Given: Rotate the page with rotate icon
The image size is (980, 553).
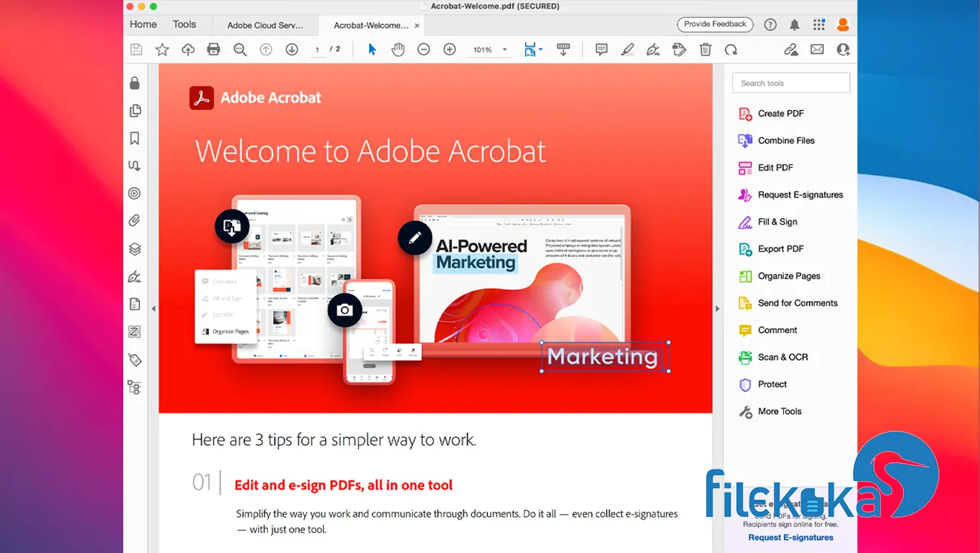Looking at the screenshot, I should pos(731,50).
